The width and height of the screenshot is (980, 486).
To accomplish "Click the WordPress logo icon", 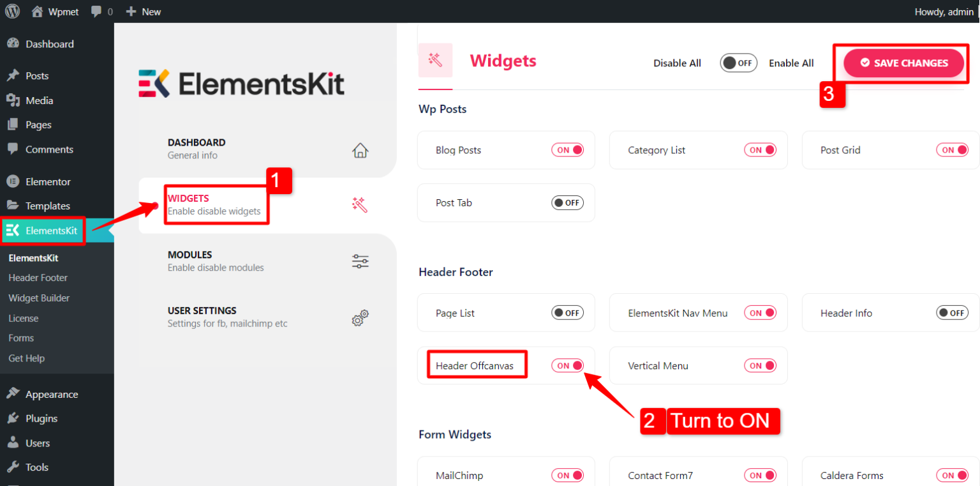I will 13,11.
